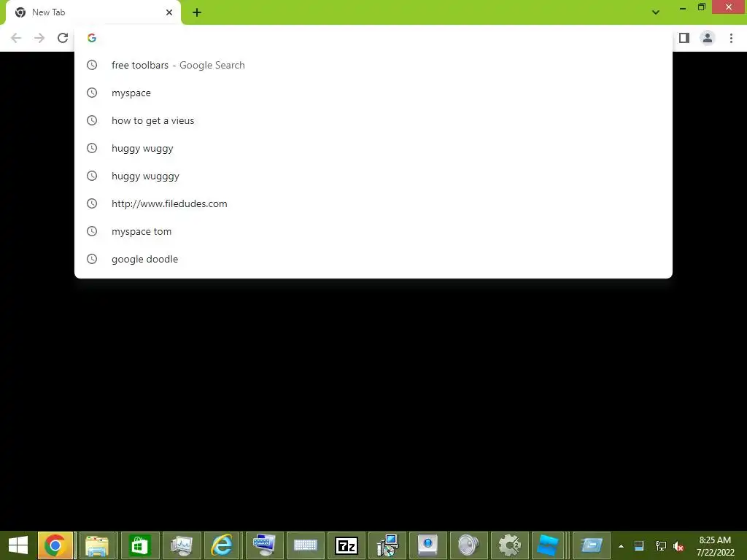747x560 pixels.
Task: Reload the current page
Action: pos(63,38)
